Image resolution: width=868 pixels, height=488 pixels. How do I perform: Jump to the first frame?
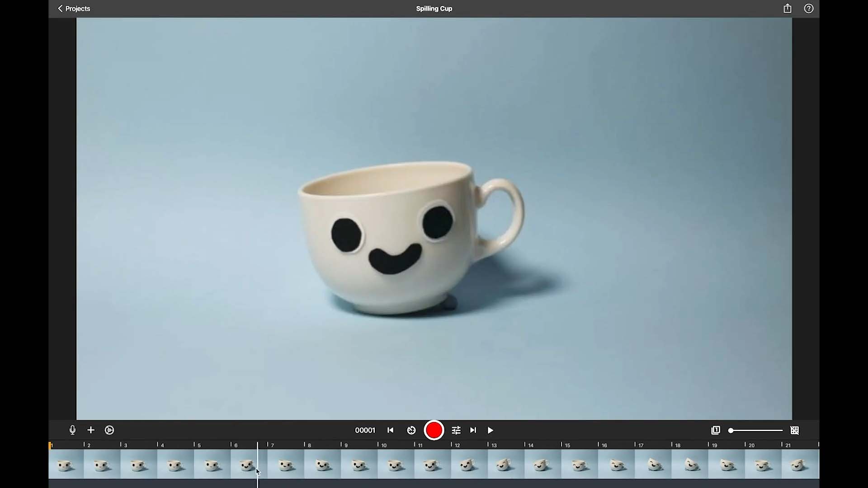coord(390,430)
